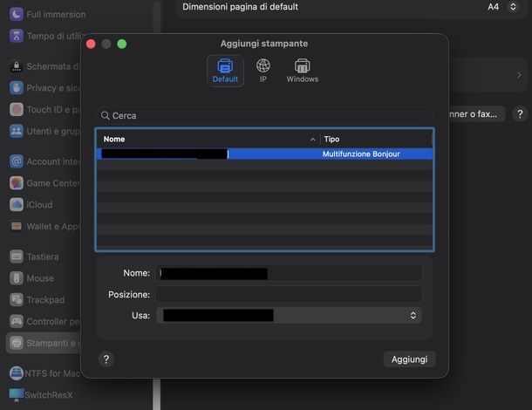Open Tastiera settings
The image size is (532, 410).
point(34,256)
